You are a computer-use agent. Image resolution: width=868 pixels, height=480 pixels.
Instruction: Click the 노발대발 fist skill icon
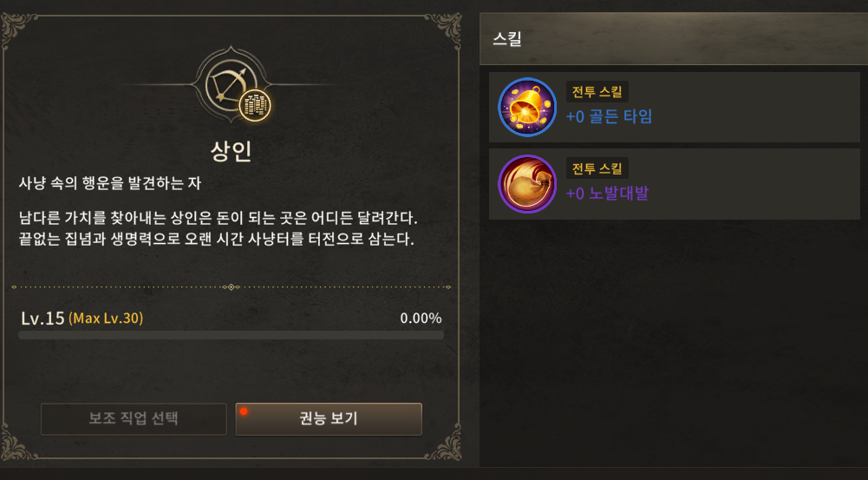tap(527, 184)
